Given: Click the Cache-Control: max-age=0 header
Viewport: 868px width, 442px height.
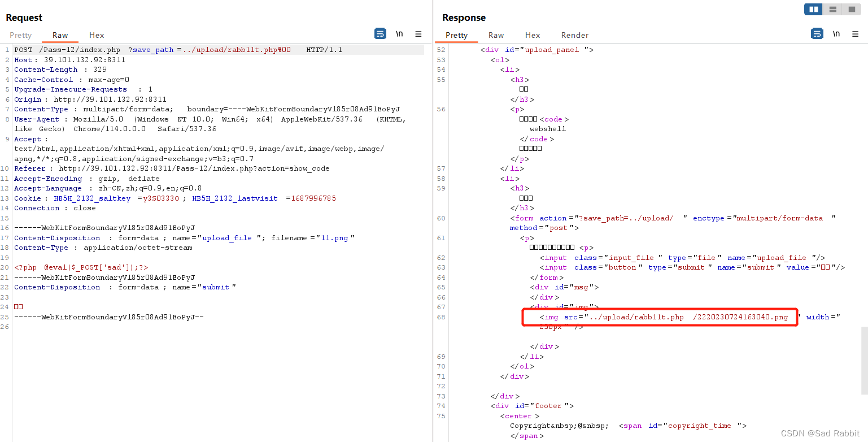Looking at the screenshot, I should tap(72, 80).
